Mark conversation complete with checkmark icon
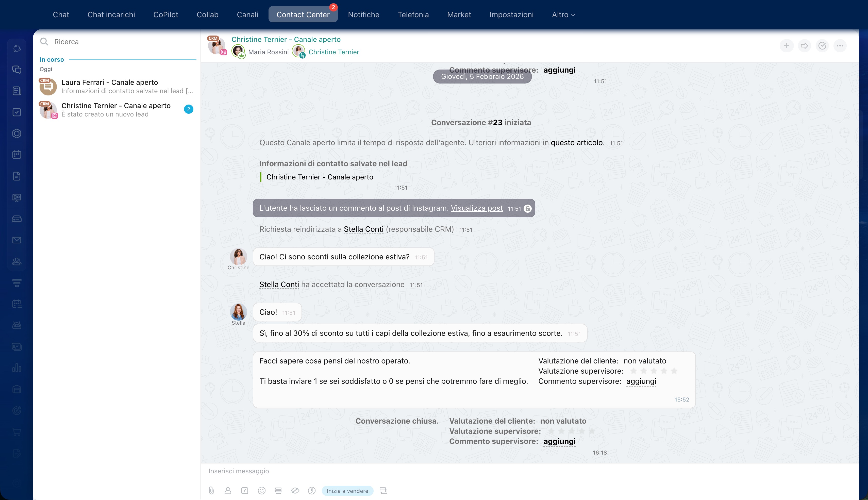 [x=822, y=46]
